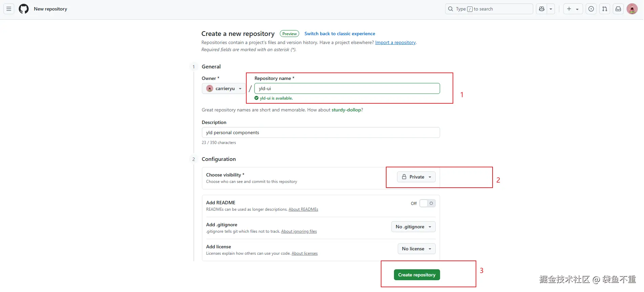
Task: Switch back to classic experience link
Action: (x=339, y=34)
